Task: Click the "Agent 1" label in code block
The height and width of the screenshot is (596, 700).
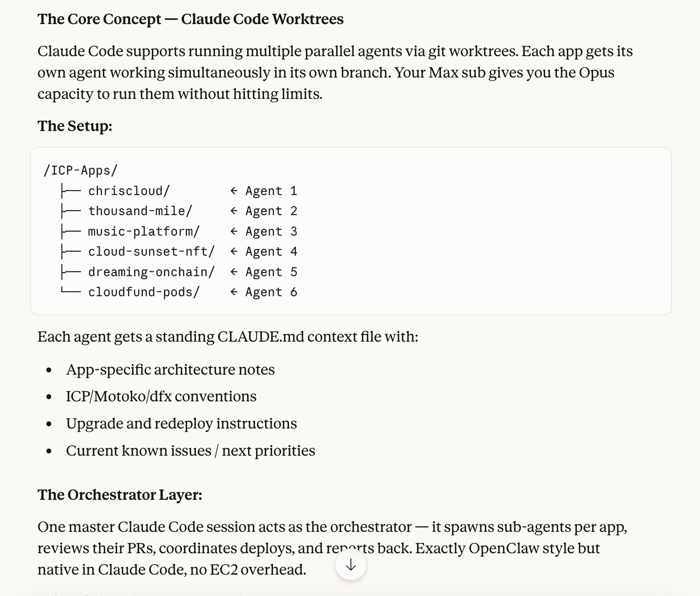Action: pyautogui.click(x=271, y=191)
